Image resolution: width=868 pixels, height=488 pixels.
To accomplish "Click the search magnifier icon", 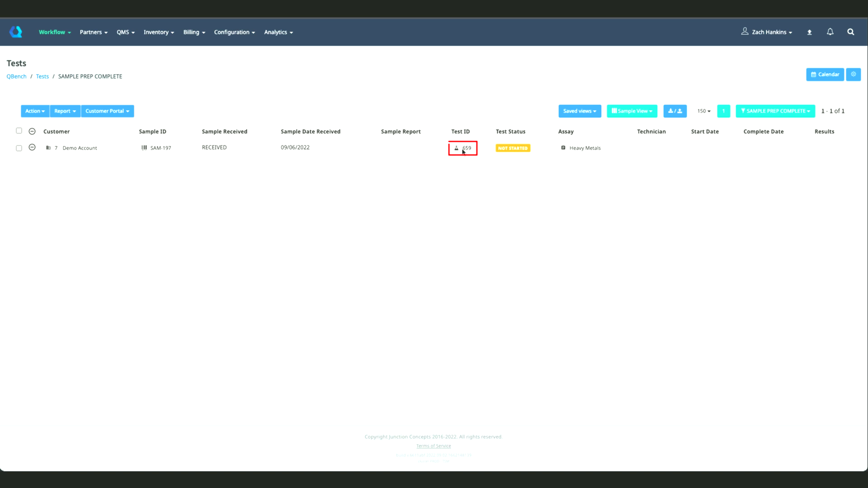I will tap(850, 32).
